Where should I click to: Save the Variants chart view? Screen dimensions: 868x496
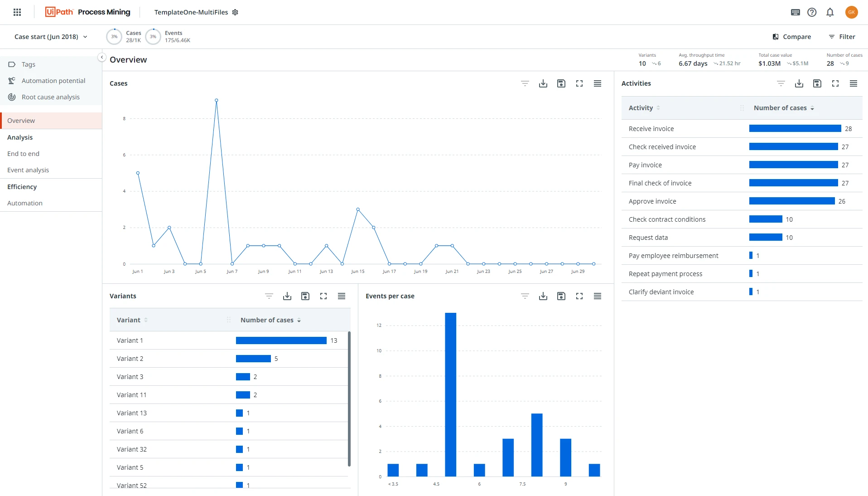[x=305, y=296]
